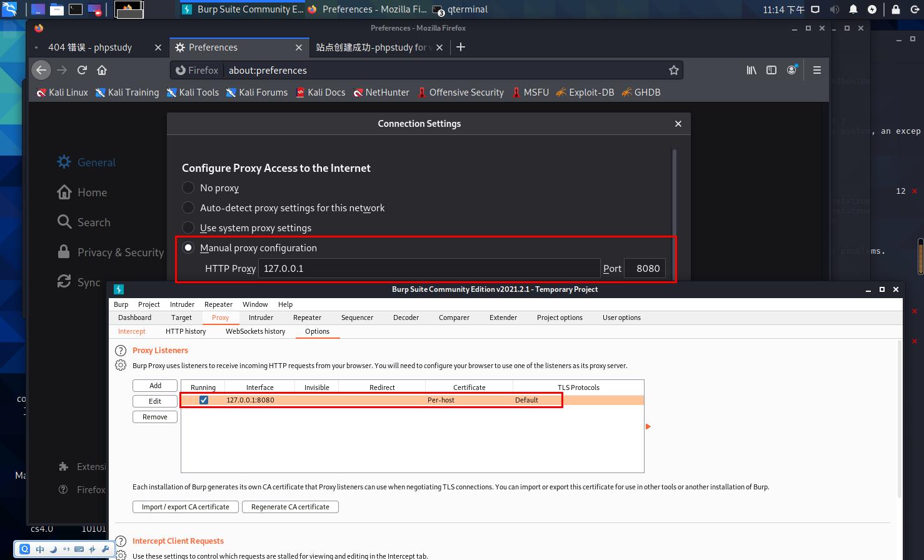Uncheck Running for the 127.0.0.1:8080 listener
Image resolution: width=924 pixels, height=560 pixels.
pos(203,400)
